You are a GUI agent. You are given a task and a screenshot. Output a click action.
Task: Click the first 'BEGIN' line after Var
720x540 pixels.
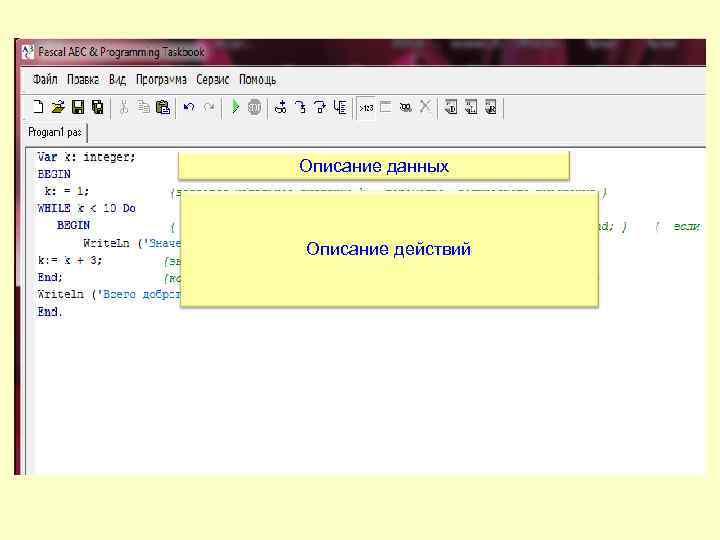coord(54,174)
